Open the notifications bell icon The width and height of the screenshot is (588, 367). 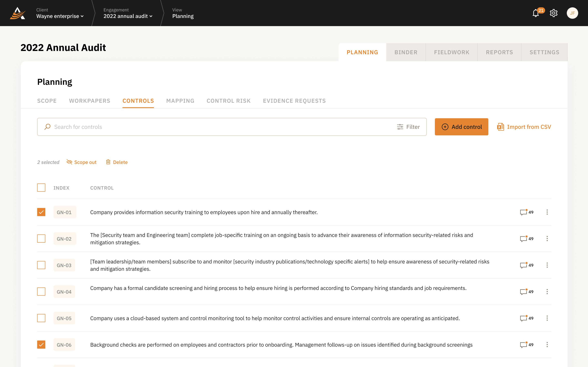coord(536,13)
